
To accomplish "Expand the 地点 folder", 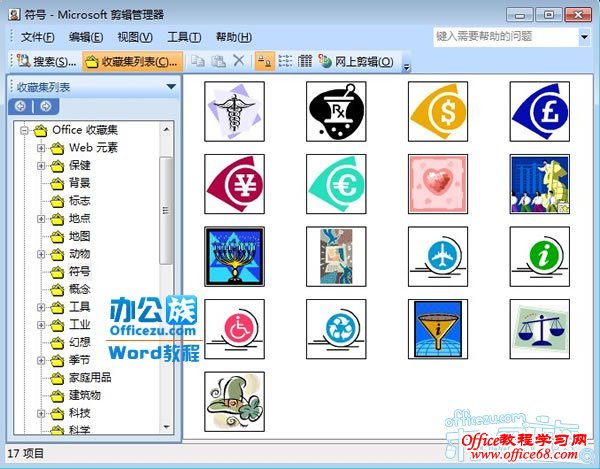I will pos(41,219).
